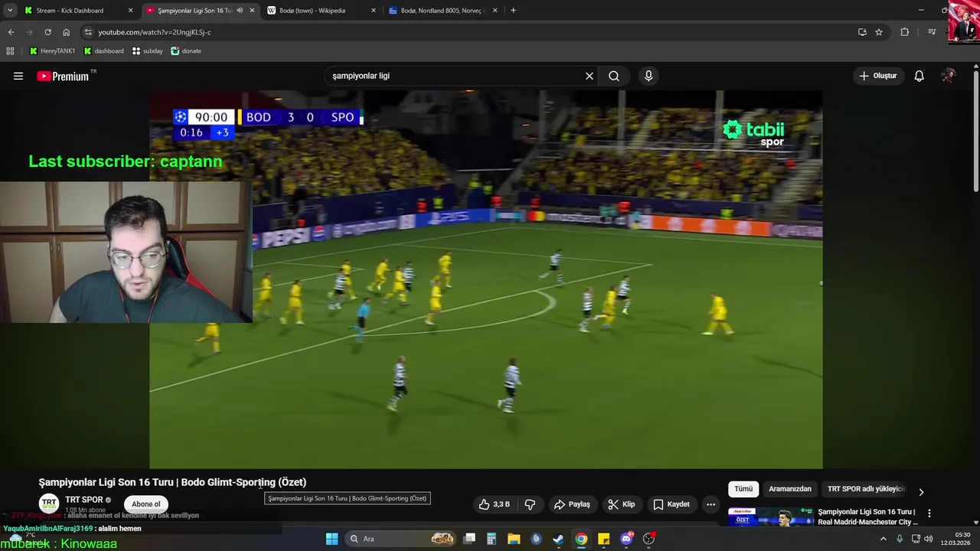Clear the search box with the X
980x551 pixels.
[590, 76]
